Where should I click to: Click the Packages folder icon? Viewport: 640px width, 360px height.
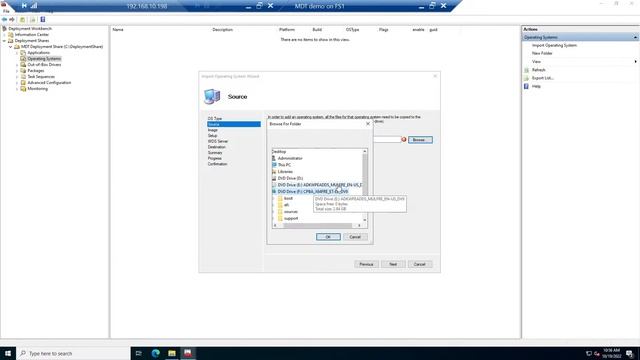point(23,71)
